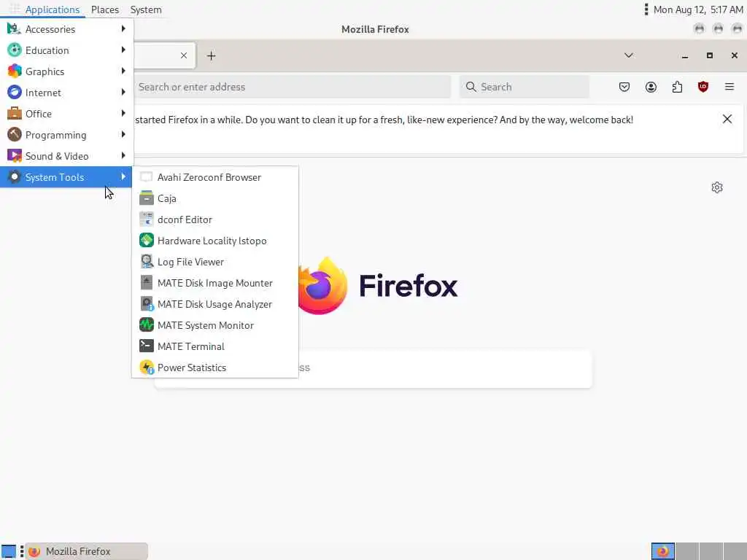Launch MATE Disk Image Mounter
The height and width of the screenshot is (560, 747).
[x=215, y=283]
